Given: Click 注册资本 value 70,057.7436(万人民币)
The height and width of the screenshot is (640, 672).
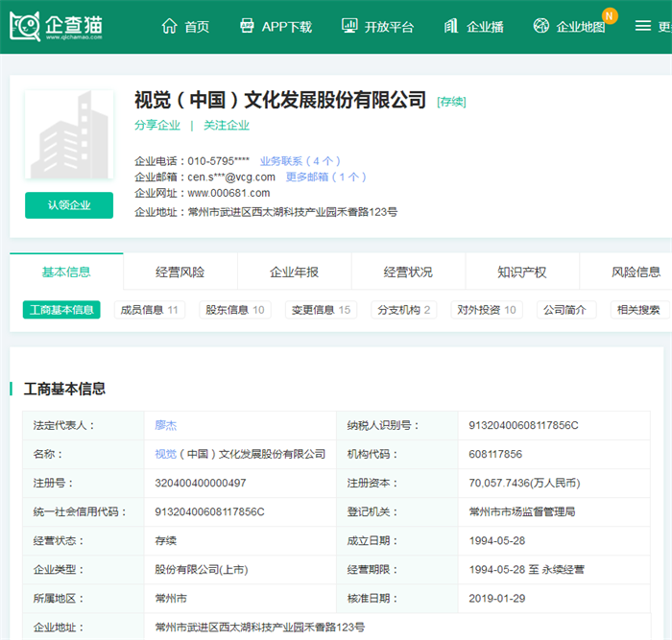Looking at the screenshot, I should pos(524,484).
